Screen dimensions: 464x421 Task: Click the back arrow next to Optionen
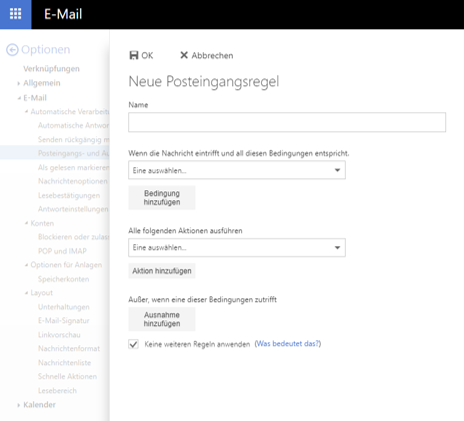pos(12,50)
